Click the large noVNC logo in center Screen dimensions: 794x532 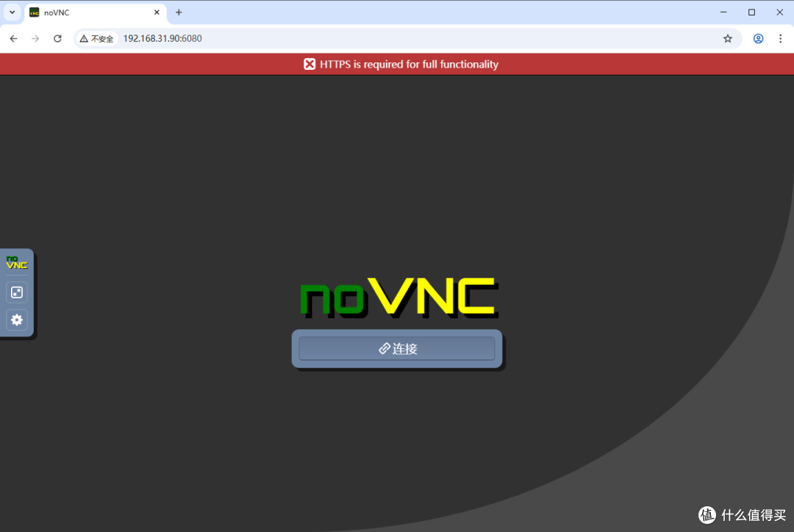click(x=399, y=297)
